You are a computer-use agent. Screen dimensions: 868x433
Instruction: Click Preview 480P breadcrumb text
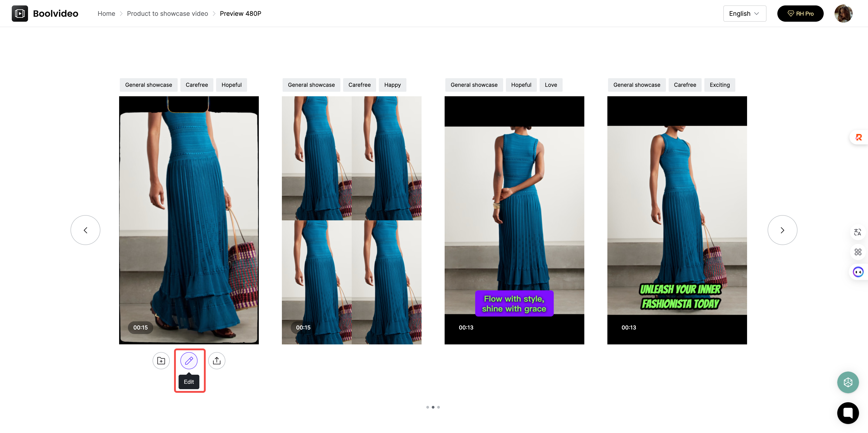tap(241, 14)
